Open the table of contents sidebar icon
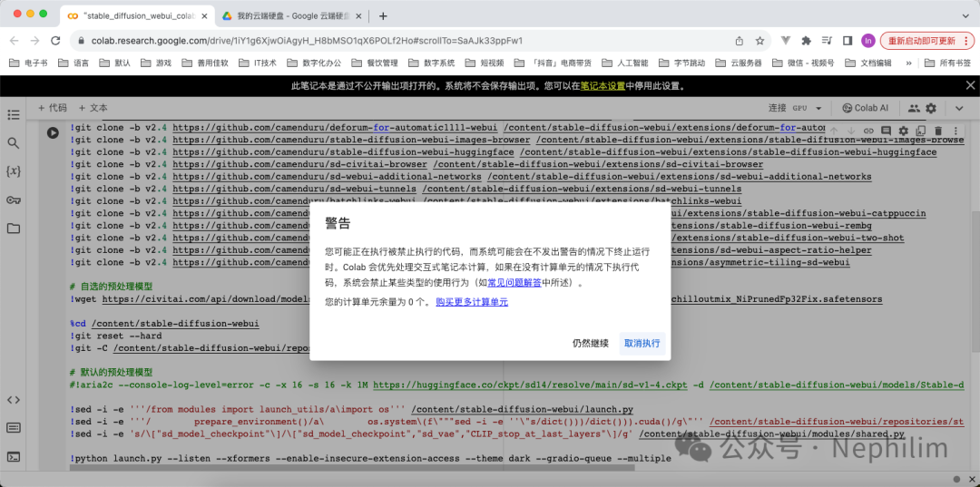This screenshot has width=980, height=487. pyautogui.click(x=13, y=115)
